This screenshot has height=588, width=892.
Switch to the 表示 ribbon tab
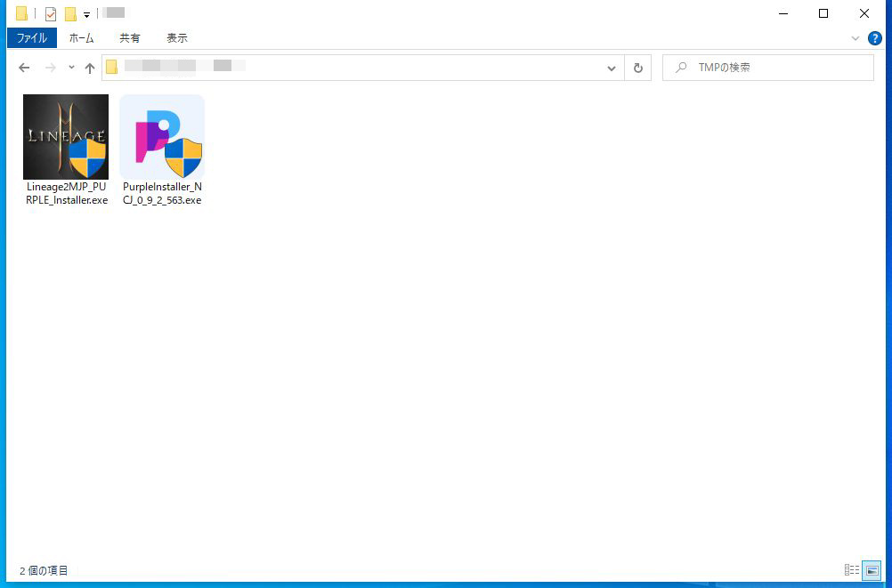pyautogui.click(x=177, y=38)
